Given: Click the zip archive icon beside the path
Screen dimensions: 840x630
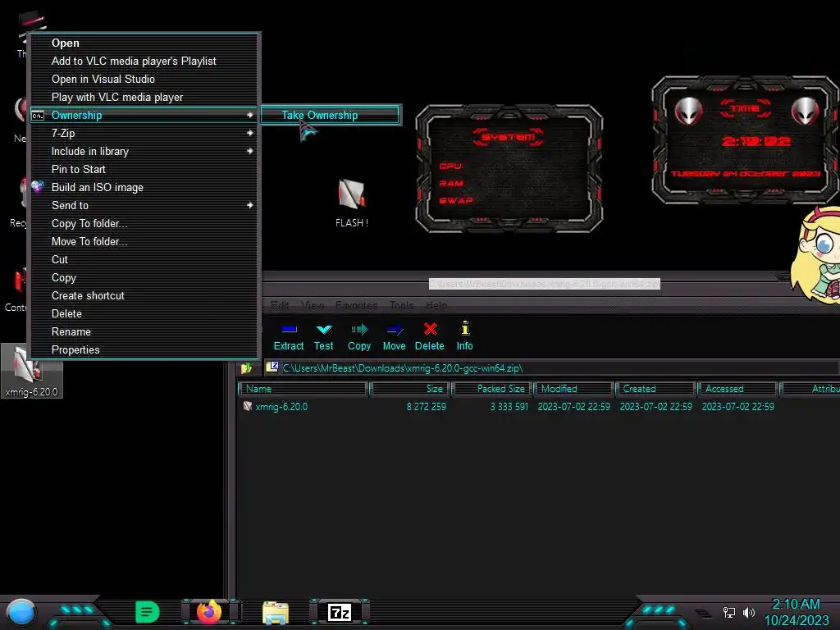Looking at the screenshot, I should (x=272, y=367).
